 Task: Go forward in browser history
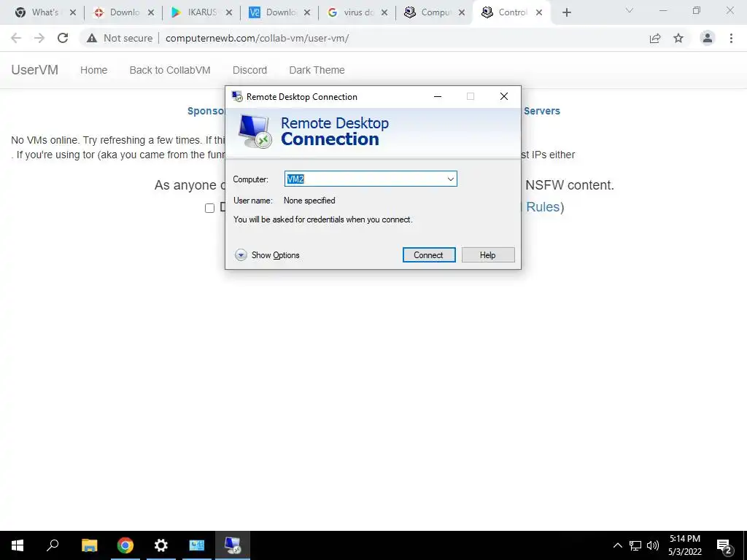pyautogui.click(x=39, y=38)
